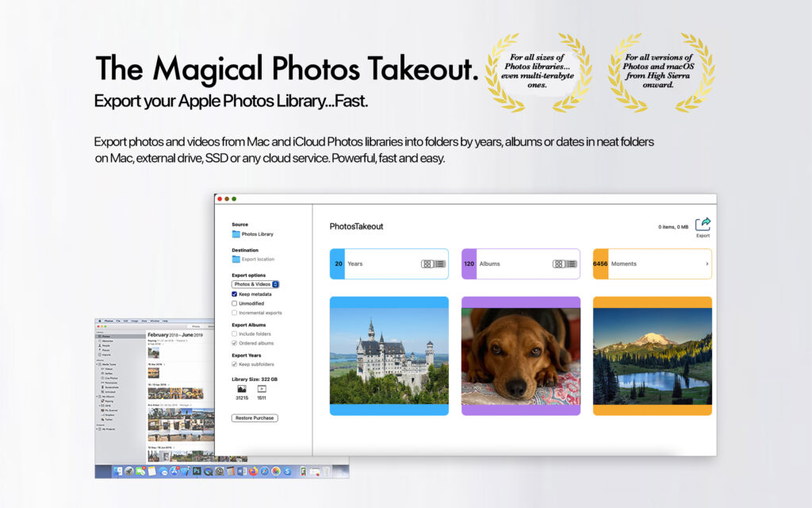Open the Trash in the Dock
812x508 pixels.
(x=326, y=471)
